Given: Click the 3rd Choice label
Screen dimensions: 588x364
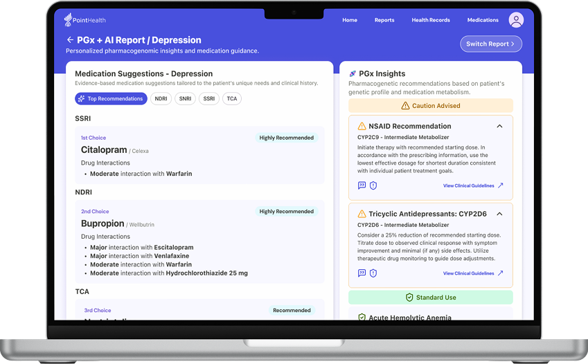Looking at the screenshot, I should [x=98, y=311].
